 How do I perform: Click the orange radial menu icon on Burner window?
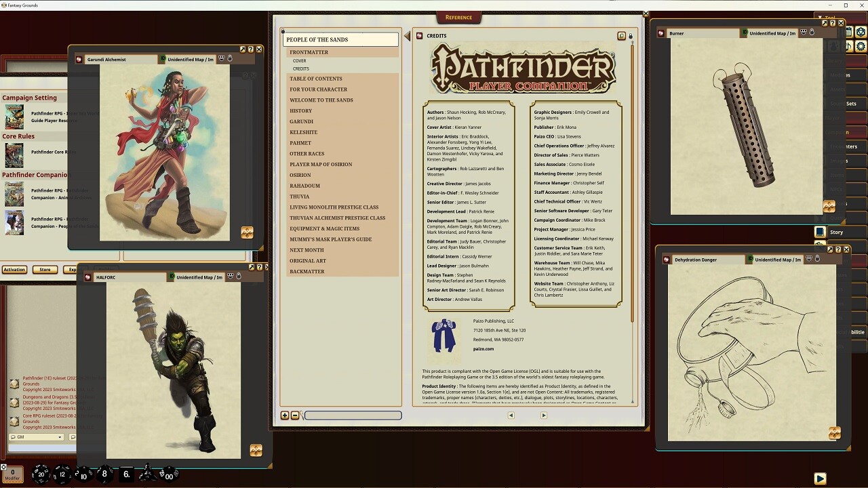pos(829,207)
